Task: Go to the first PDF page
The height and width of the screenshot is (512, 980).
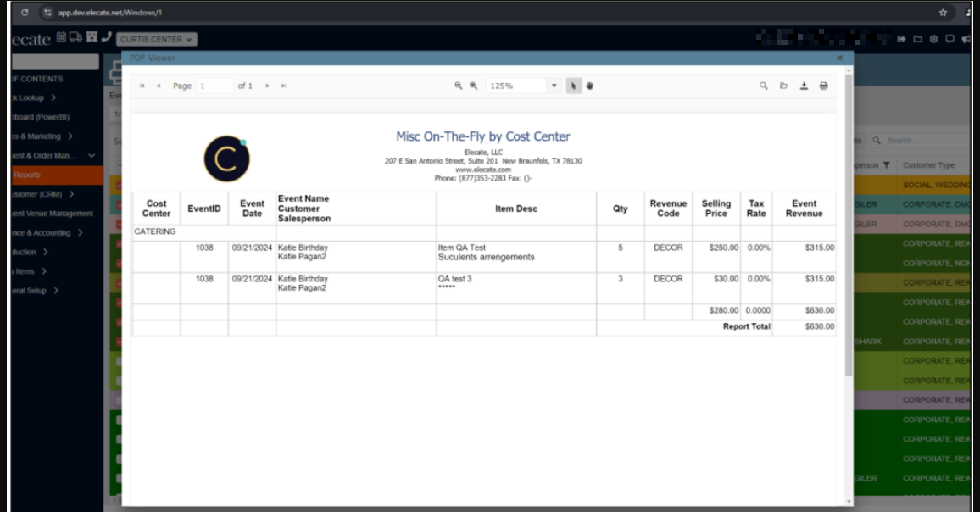Action: (142, 86)
